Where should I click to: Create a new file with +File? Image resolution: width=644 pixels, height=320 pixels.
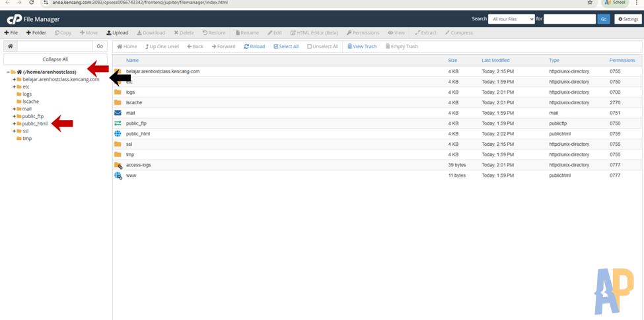(11, 32)
